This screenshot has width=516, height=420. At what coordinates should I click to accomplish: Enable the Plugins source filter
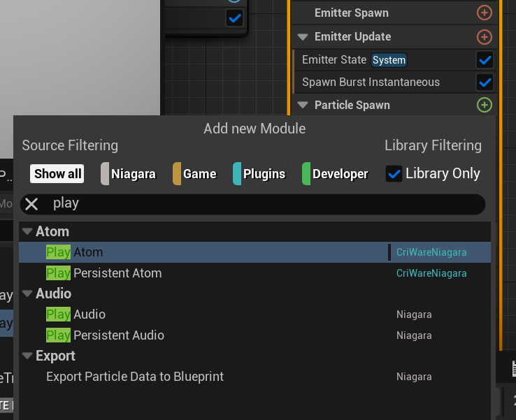259,174
